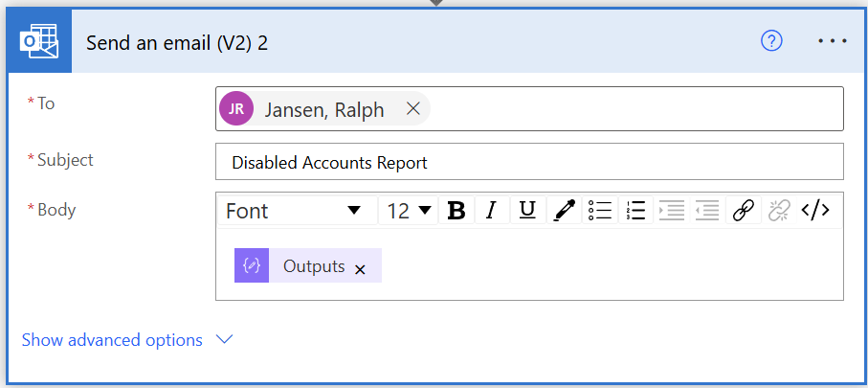868x388 pixels.
Task: Toggle bold formatting
Action: pos(456,211)
